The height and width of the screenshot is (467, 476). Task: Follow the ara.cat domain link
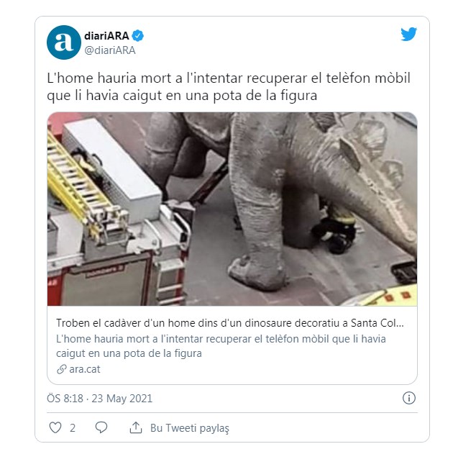tap(84, 369)
